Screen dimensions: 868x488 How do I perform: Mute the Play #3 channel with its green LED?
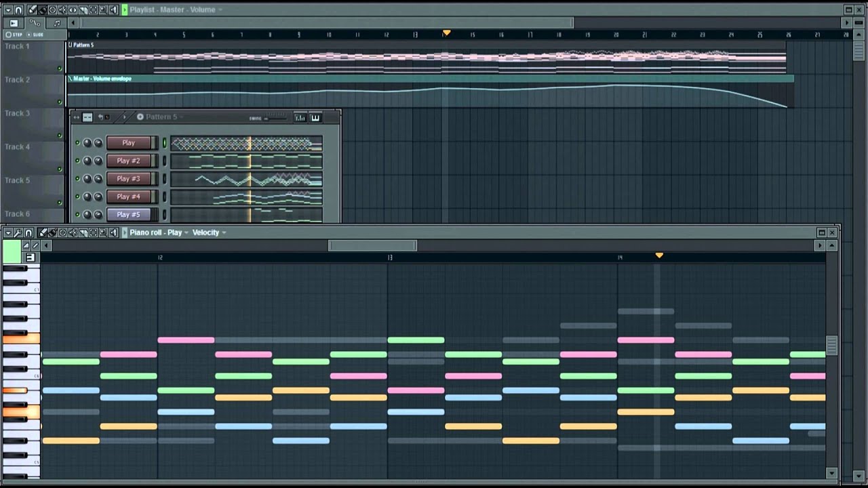77,178
